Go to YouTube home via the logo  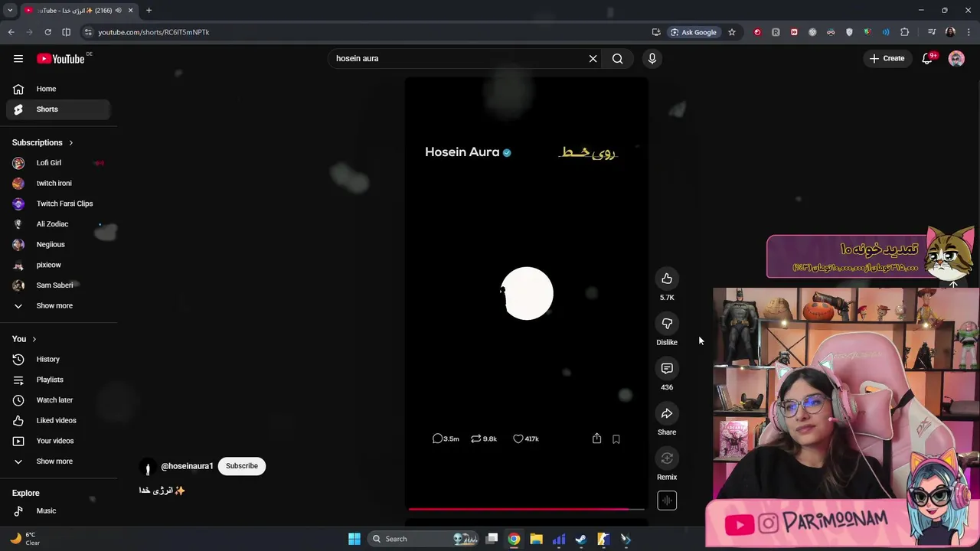[60, 59]
